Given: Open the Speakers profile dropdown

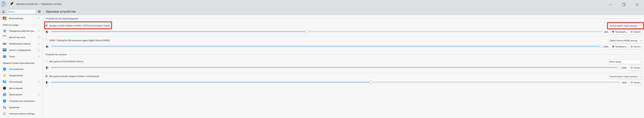Looking at the screenshot, I should click(625, 26).
